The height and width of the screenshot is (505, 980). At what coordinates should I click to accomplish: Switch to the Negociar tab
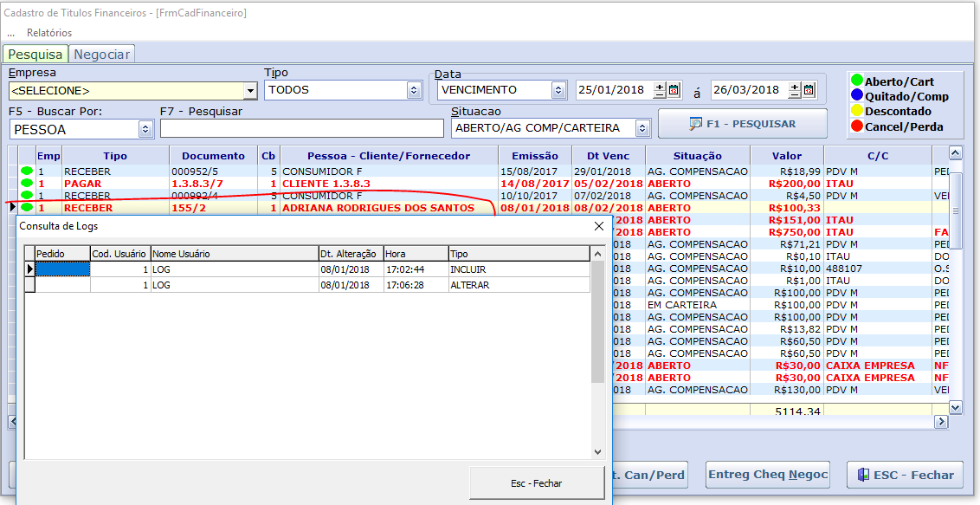click(101, 54)
